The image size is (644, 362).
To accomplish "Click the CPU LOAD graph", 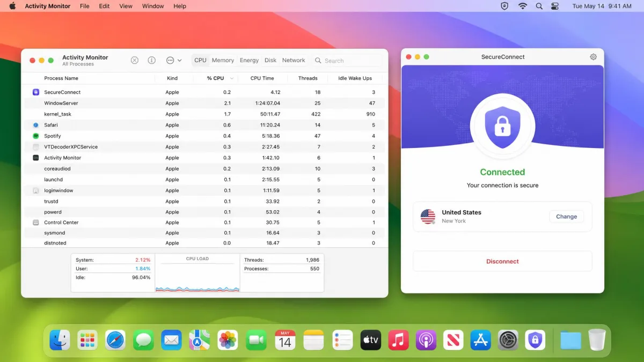I will point(197,273).
